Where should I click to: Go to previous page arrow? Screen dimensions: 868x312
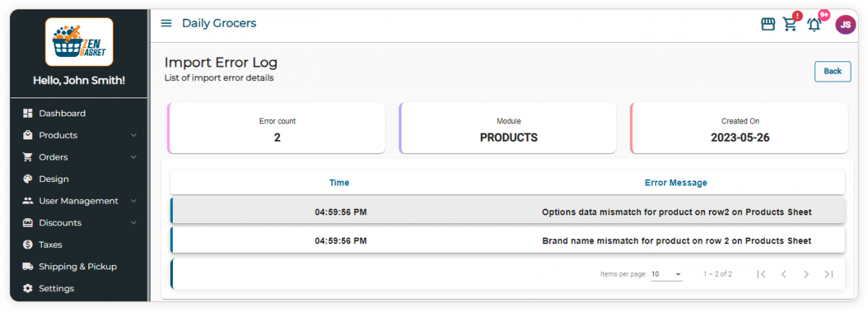tap(783, 274)
